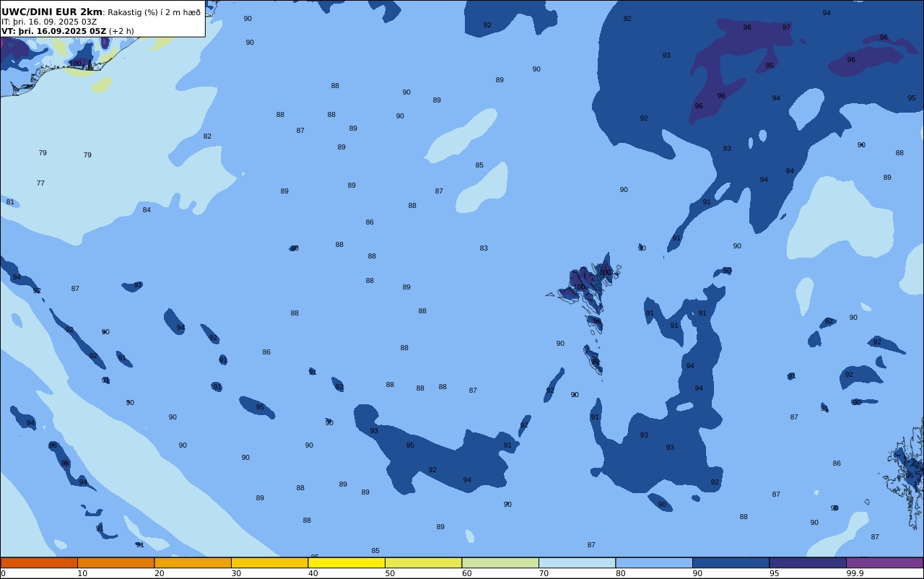Image resolution: width=924 pixels, height=579 pixels.
Task: Select the 40–50 bright yellow legend swatch
Action: coord(346,562)
